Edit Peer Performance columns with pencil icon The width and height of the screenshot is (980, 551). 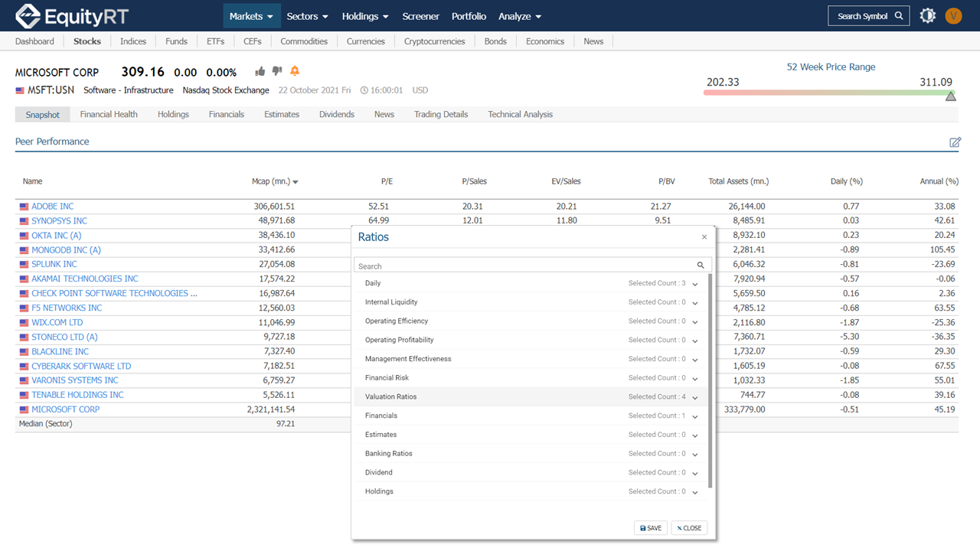[x=955, y=142]
